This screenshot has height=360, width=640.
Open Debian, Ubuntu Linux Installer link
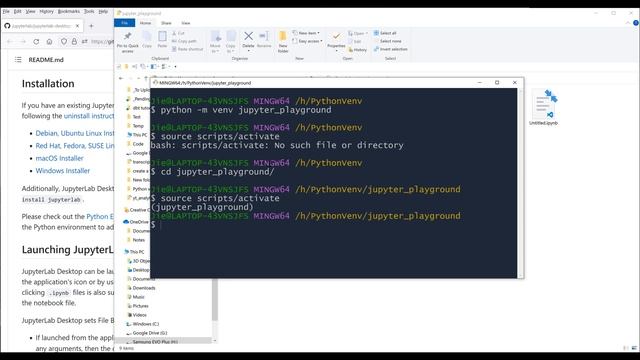(75, 133)
